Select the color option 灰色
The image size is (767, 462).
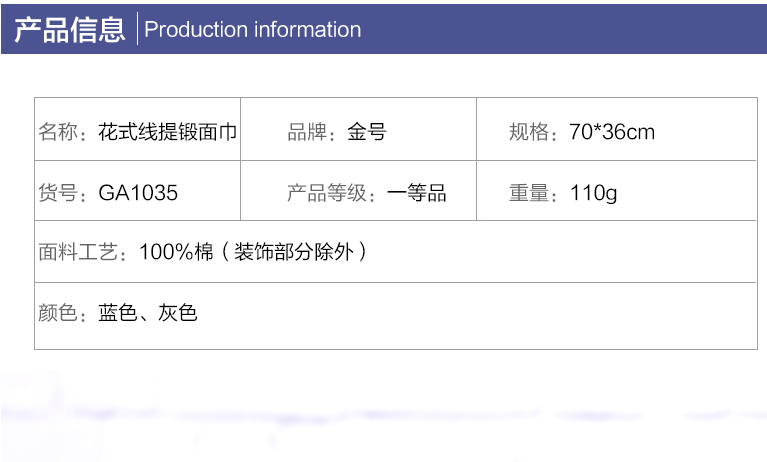[x=178, y=312]
